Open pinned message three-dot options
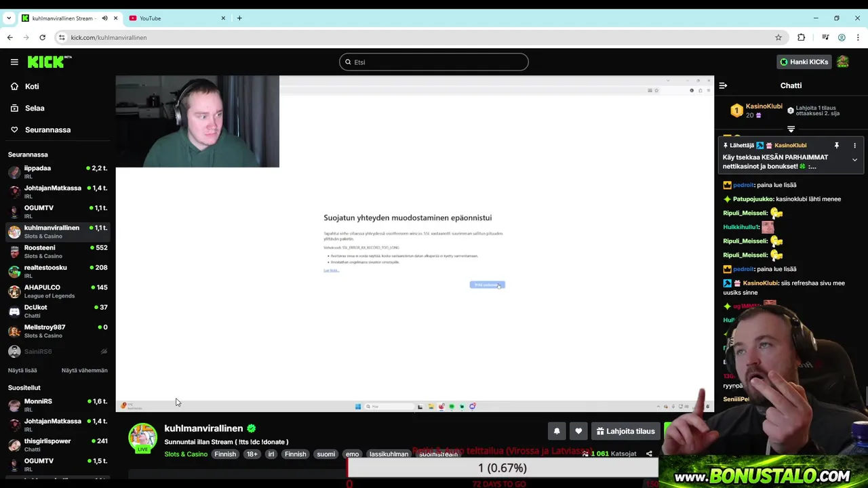 pos(854,145)
